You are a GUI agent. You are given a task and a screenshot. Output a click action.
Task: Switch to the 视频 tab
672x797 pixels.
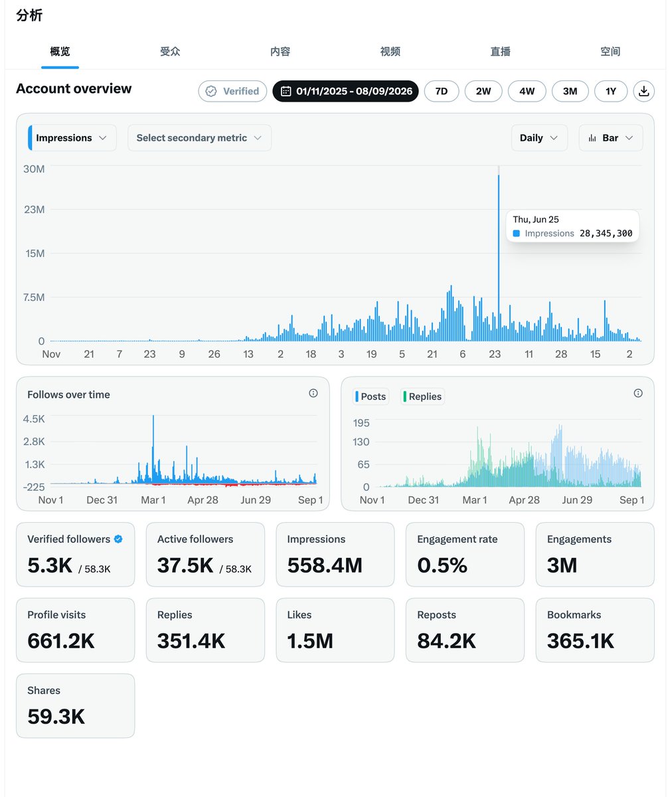pos(390,51)
